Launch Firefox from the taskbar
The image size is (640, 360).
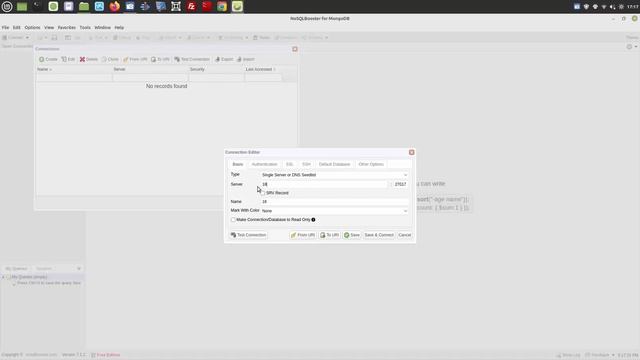[115, 6]
